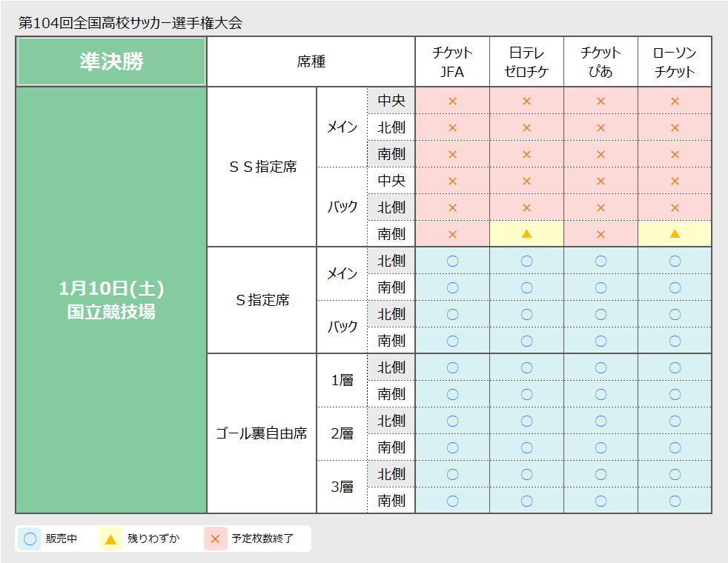Click the yellow triangle for SS指定席 バック 南側 under 日テレゼロチケ

pos(526,234)
